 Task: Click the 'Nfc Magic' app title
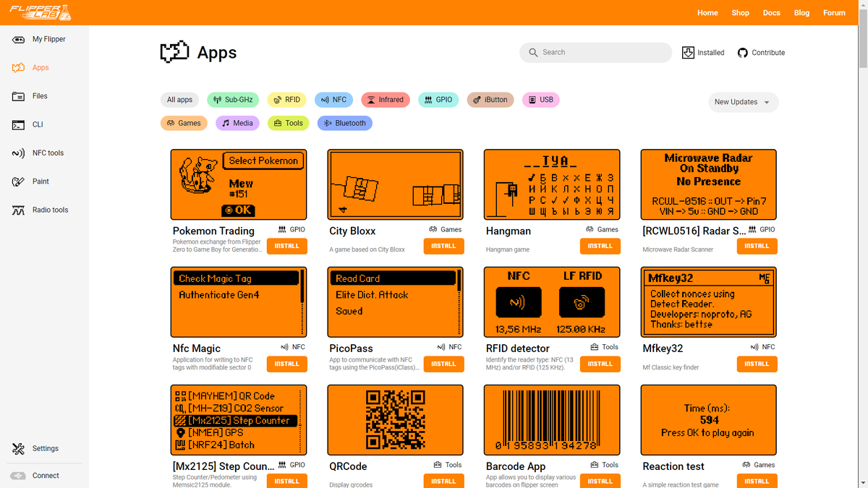point(197,348)
